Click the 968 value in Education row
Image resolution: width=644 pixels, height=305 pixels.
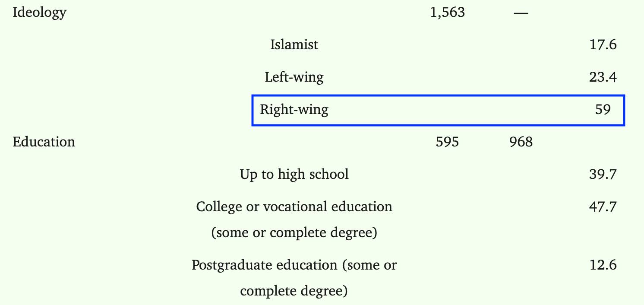521,142
